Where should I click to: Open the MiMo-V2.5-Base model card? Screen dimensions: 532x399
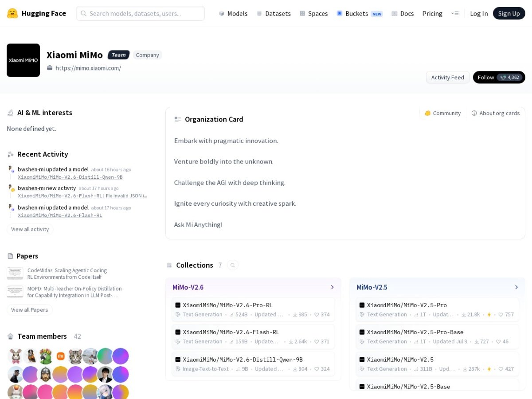437,385
